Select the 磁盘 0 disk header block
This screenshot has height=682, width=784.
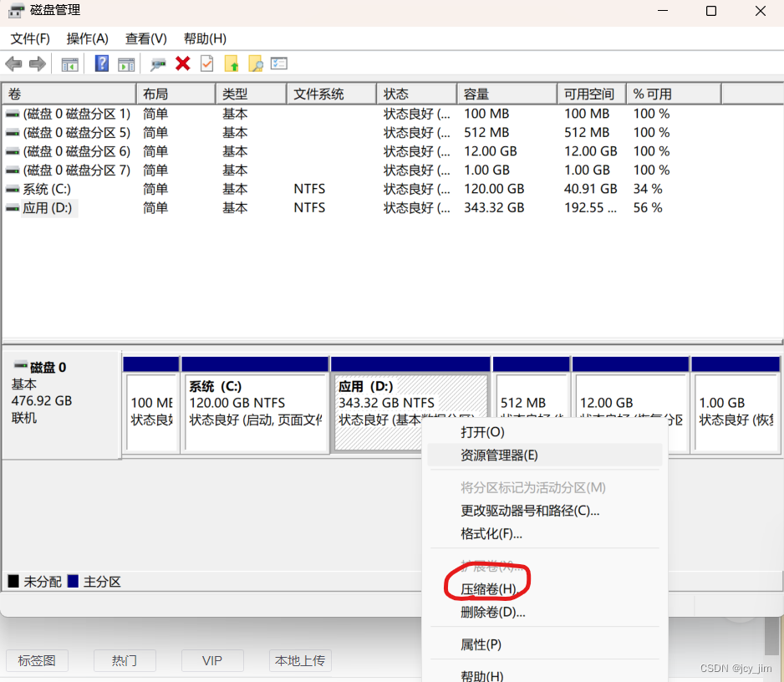(62, 405)
